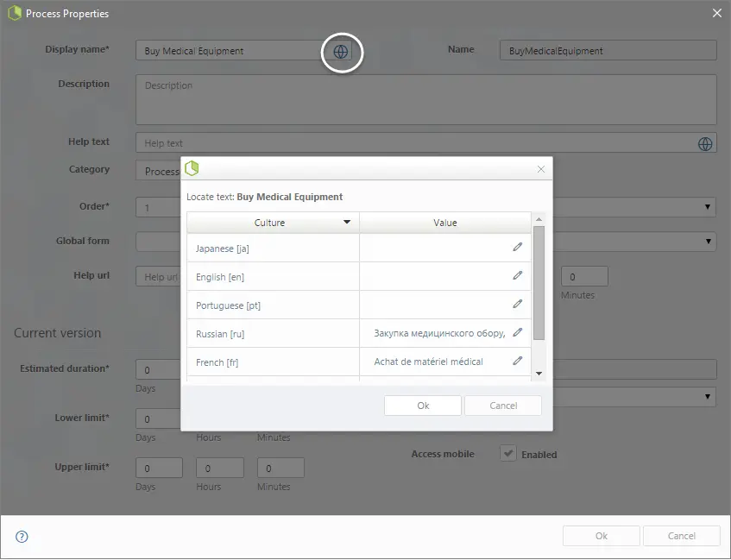Click the Minutes field right of Help url
Image resolution: width=731 pixels, height=560 pixels.
click(584, 276)
